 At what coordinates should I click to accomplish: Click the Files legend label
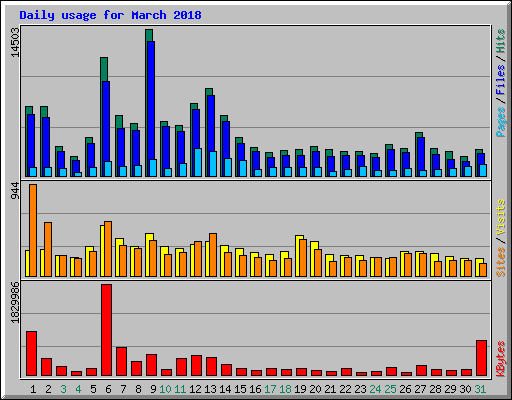pyautogui.click(x=500, y=80)
